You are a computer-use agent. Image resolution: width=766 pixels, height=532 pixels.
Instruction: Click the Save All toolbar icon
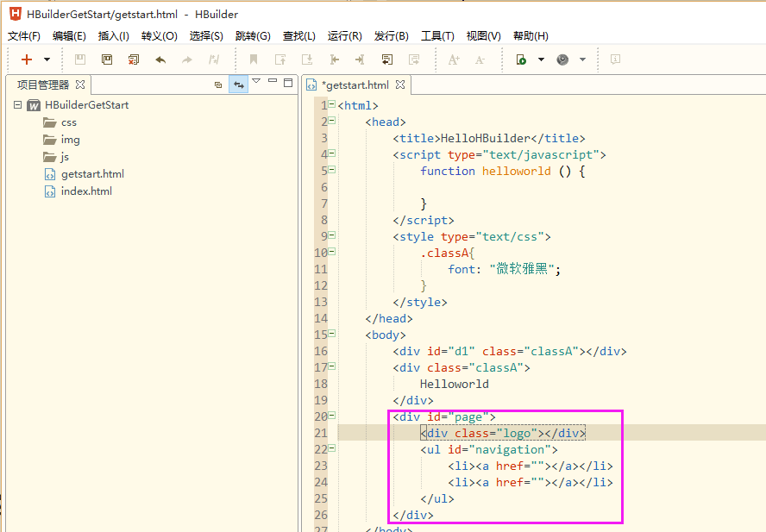(x=107, y=59)
